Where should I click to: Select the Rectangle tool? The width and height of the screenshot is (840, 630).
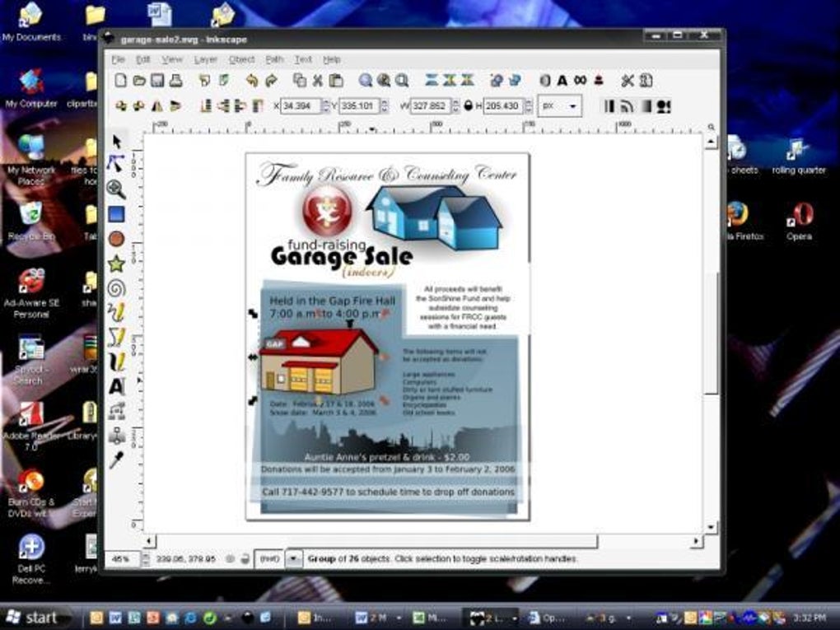(116, 214)
